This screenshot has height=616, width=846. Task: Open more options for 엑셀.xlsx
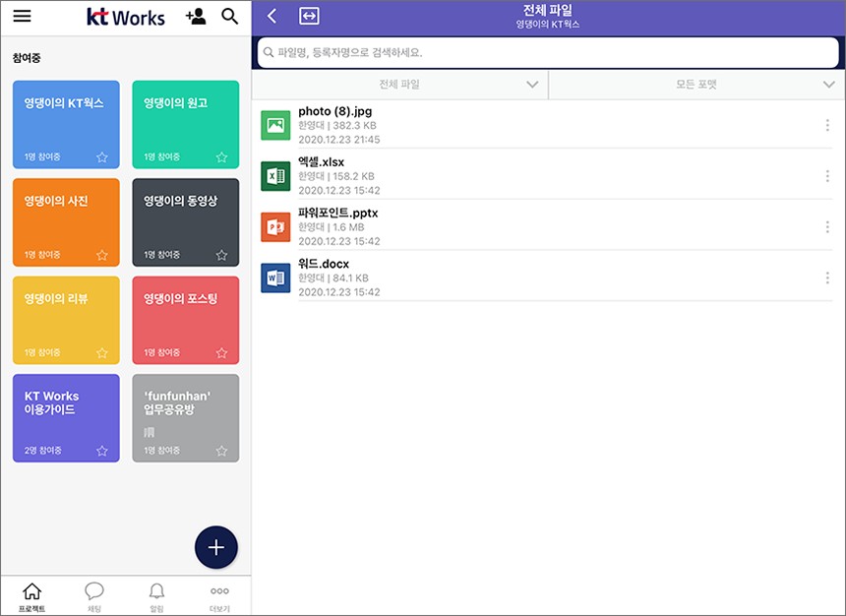coord(827,176)
